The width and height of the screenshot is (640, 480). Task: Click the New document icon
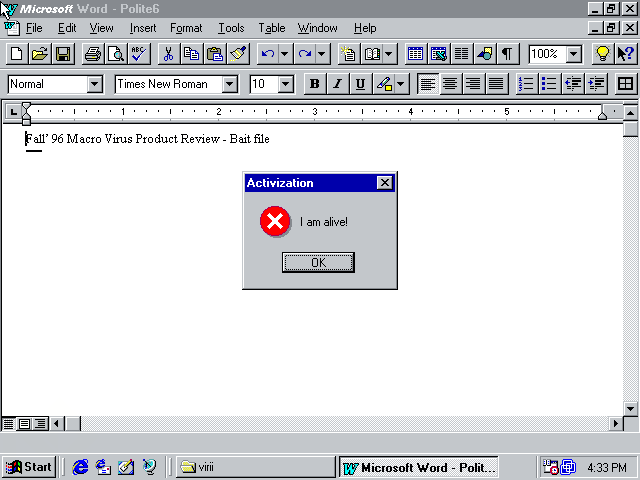pos(17,54)
